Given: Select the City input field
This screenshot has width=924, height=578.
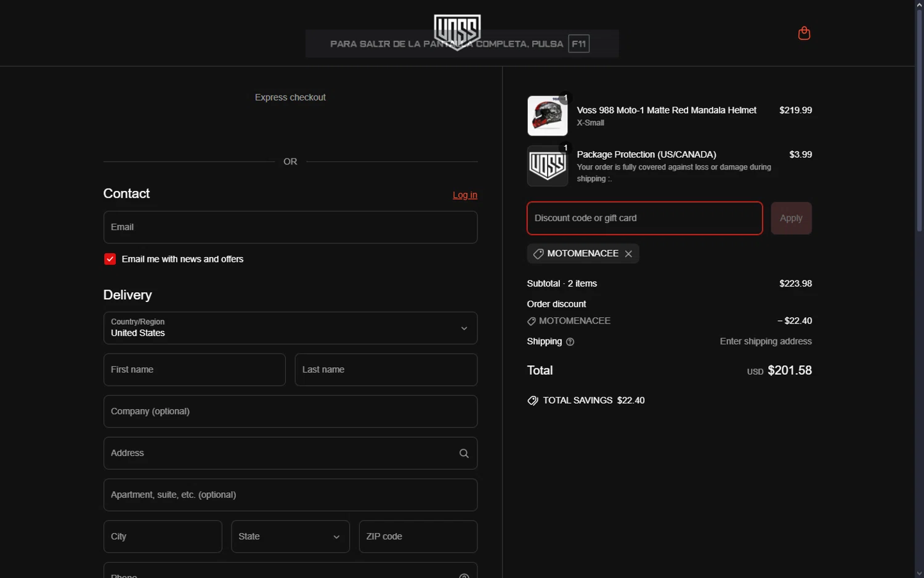Looking at the screenshot, I should coord(163,537).
